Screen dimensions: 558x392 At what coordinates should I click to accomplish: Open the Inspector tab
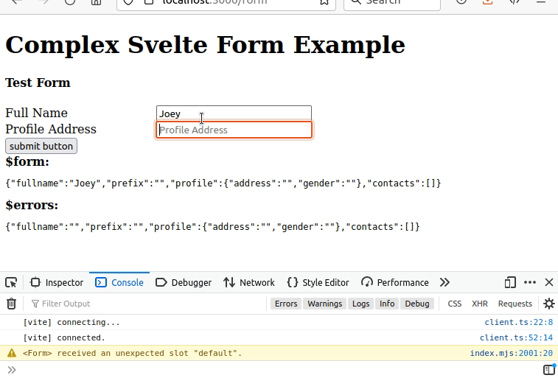[x=57, y=282]
